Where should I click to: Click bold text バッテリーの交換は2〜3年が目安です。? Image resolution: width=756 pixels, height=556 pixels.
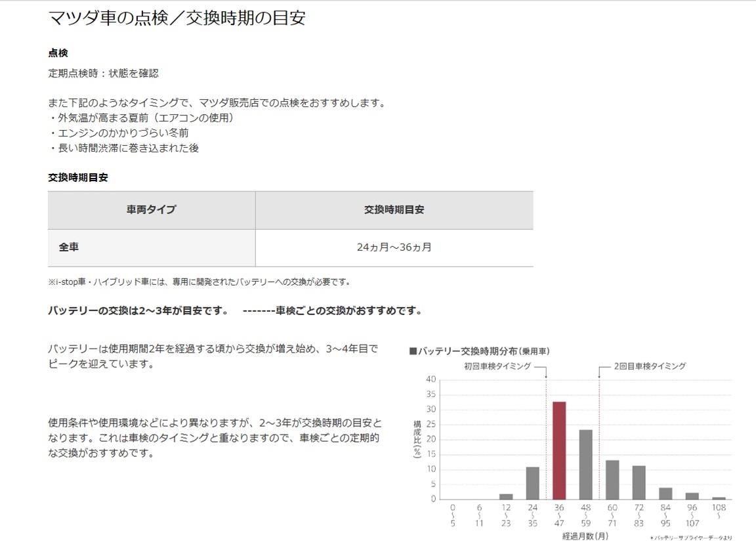(139, 310)
